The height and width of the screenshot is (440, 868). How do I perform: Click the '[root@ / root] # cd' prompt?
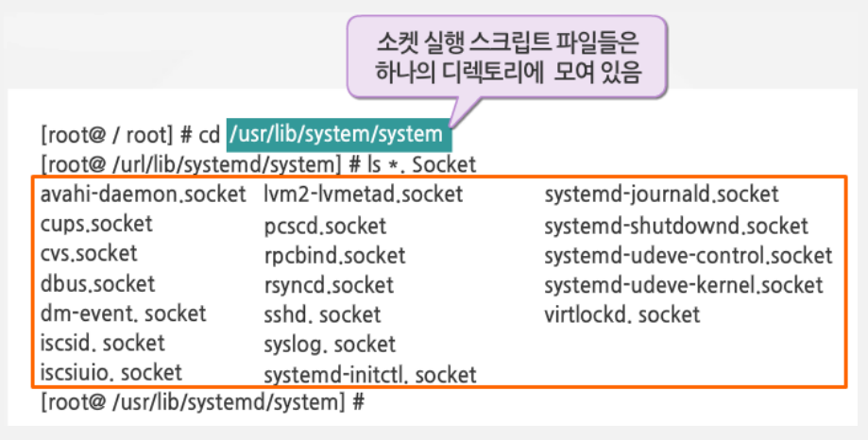tap(130, 135)
